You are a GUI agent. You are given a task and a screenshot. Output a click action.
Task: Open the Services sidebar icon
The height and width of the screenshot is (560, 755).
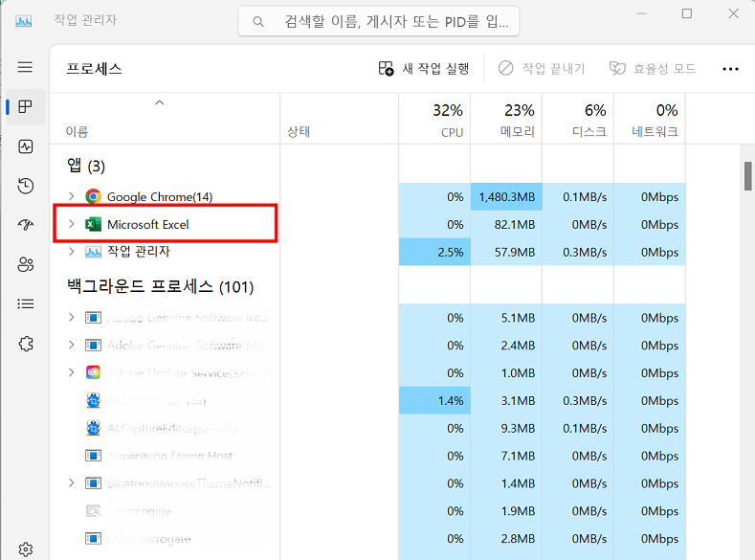tap(25, 344)
